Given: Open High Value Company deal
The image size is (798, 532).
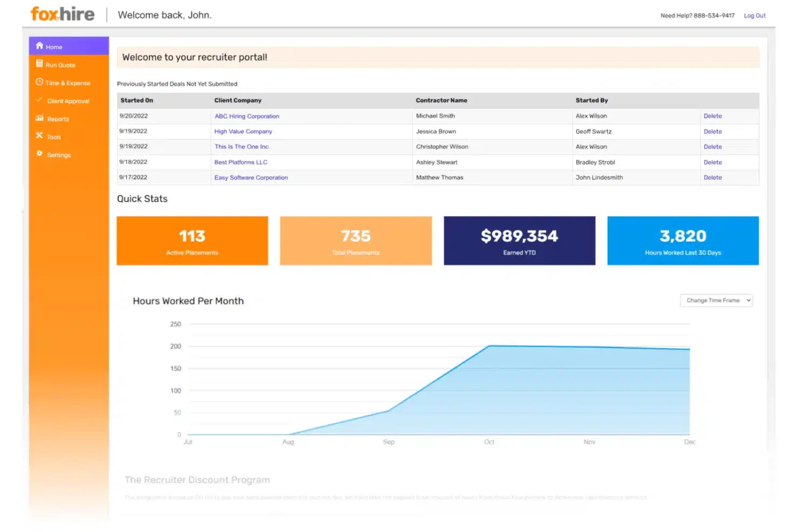Looking at the screenshot, I should [x=243, y=132].
